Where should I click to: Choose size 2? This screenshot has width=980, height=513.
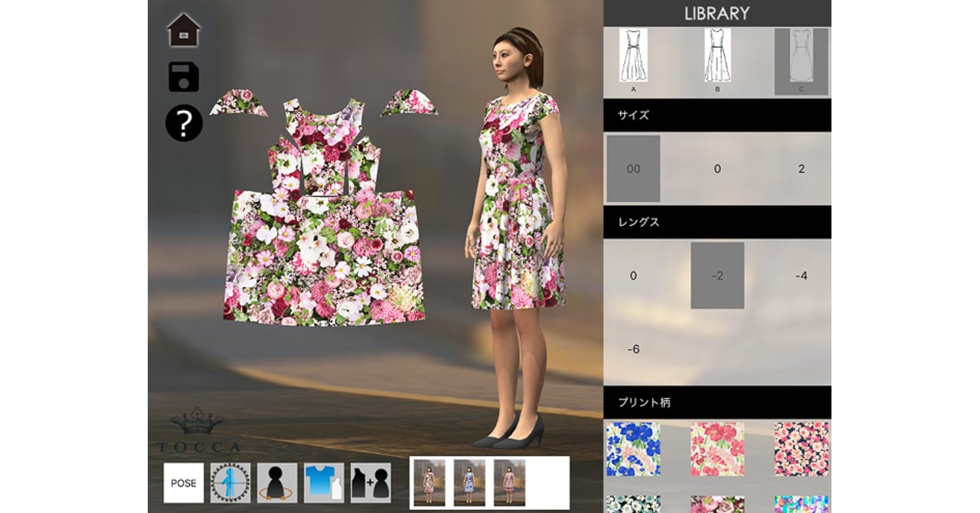click(802, 168)
